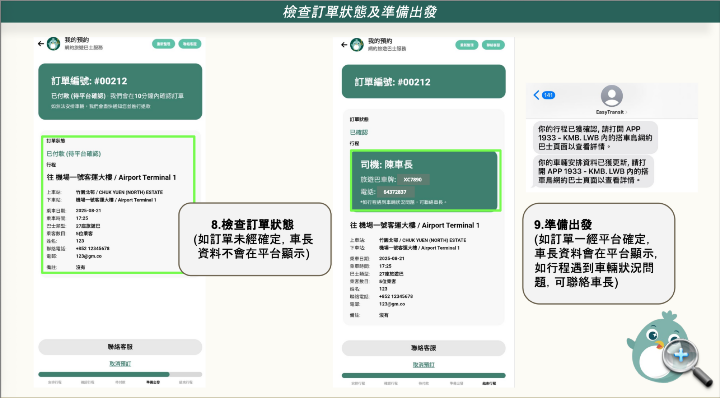This screenshot has width=720, height=398.
Task: Tap back arrow on the 已確認 order screen
Action: pos(344,45)
